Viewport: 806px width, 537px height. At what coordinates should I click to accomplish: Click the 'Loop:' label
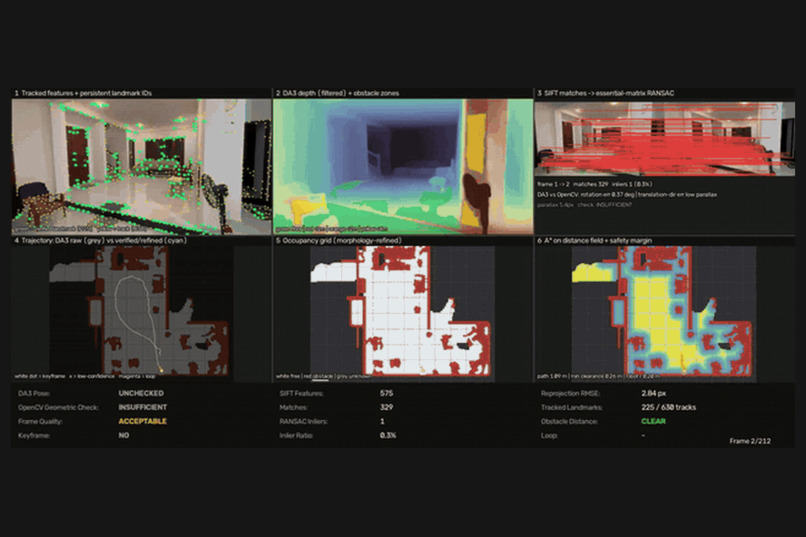549,435
